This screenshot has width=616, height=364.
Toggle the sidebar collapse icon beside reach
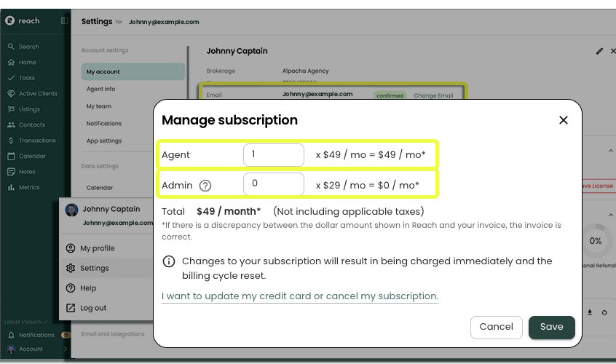pyautogui.click(x=64, y=21)
